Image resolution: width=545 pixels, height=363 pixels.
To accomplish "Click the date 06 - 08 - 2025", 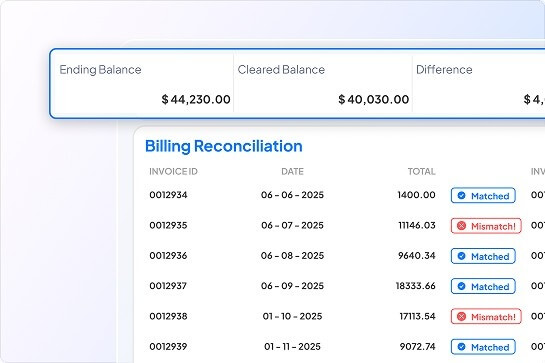I will [292, 256].
